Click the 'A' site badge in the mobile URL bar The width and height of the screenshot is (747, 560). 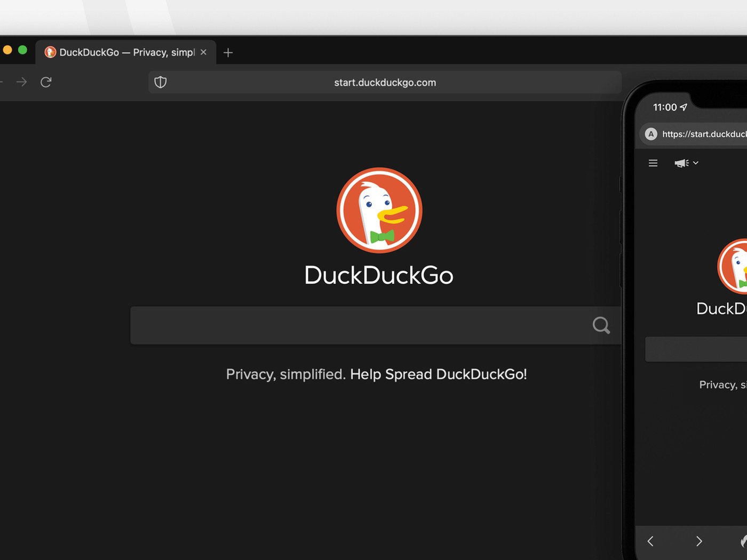[650, 134]
